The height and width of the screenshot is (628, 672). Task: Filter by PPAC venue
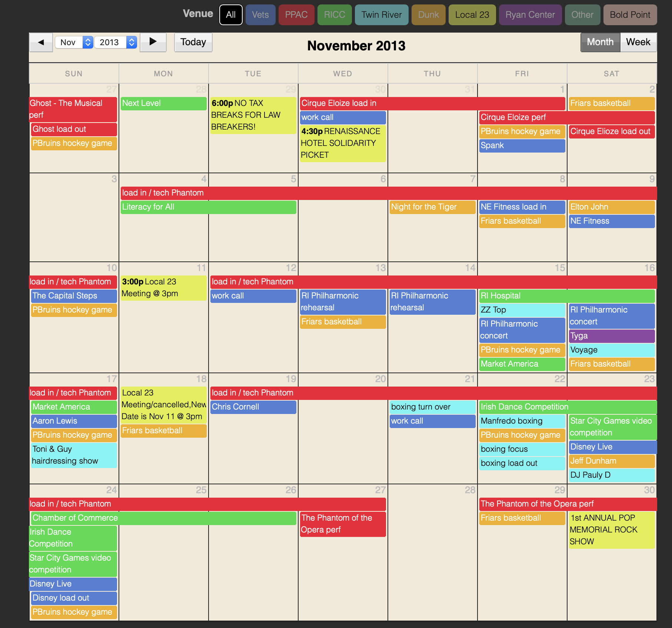pyautogui.click(x=296, y=15)
